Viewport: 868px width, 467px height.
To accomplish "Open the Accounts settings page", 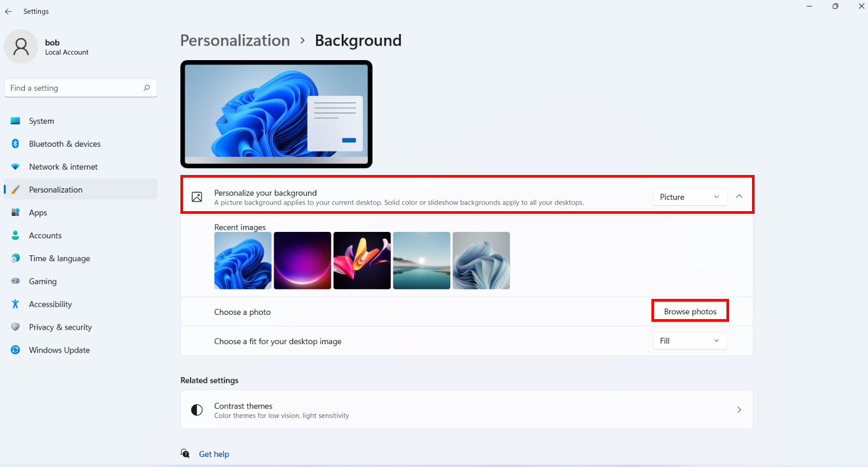I will [x=81, y=235].
